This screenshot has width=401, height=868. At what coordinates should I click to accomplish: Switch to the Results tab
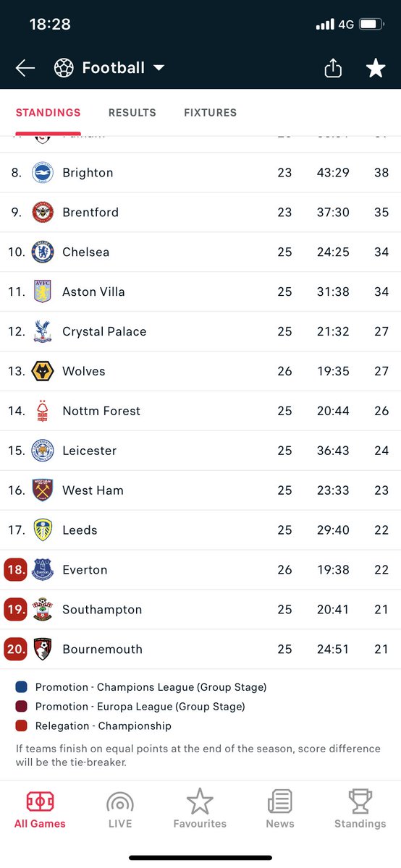pos(132,113)
